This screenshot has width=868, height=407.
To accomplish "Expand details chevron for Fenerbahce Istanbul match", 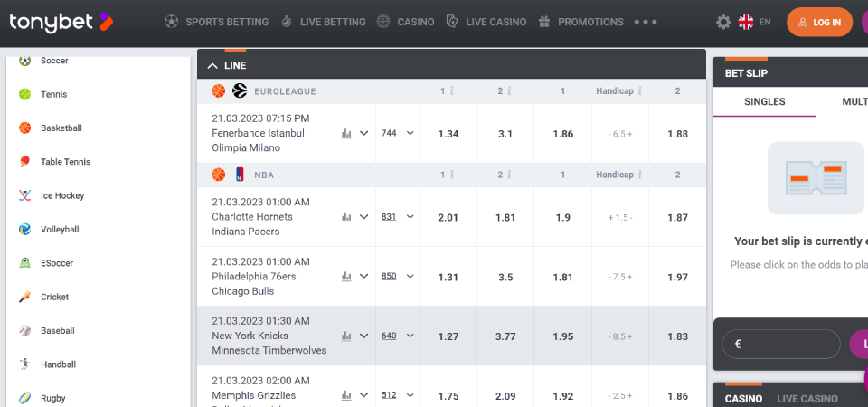I will click(363, 134).
